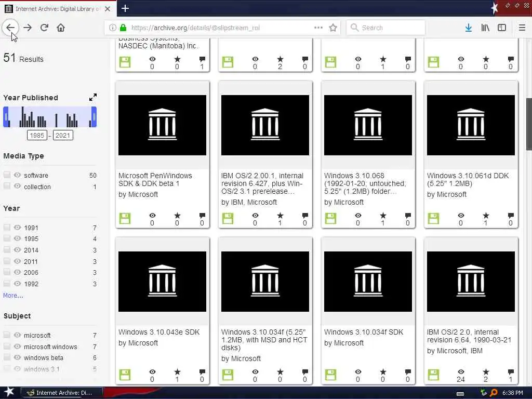The width and height of the screenshot is (532, 399).
Task: Open Windows 3.10.043e SDK item
Action: pos(159,332)
